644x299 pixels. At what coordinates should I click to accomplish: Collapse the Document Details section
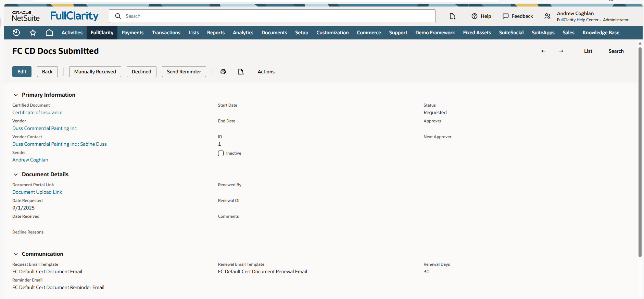pyautogui.click(x=16, y=175)
